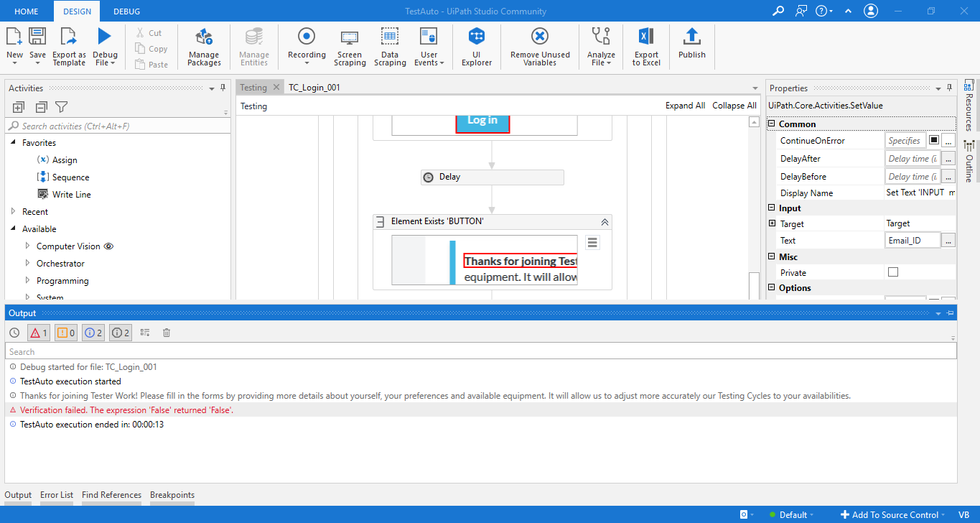The image size is (980, 523).
Task: Expand the Orchestrator activities group
Action: pyautogui.click(x=27, y=264)
